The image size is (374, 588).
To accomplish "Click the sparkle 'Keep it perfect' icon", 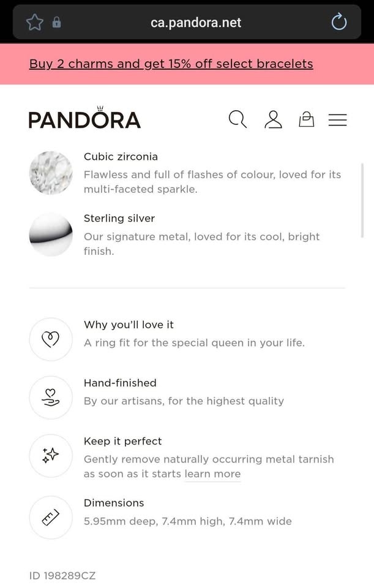I will click(x=51, y=456).
